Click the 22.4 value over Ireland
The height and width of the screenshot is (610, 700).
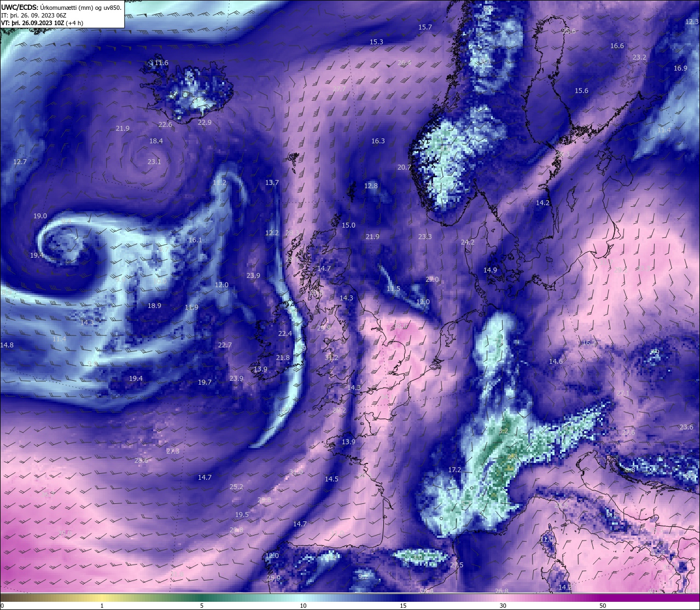[x=285, y=334]
